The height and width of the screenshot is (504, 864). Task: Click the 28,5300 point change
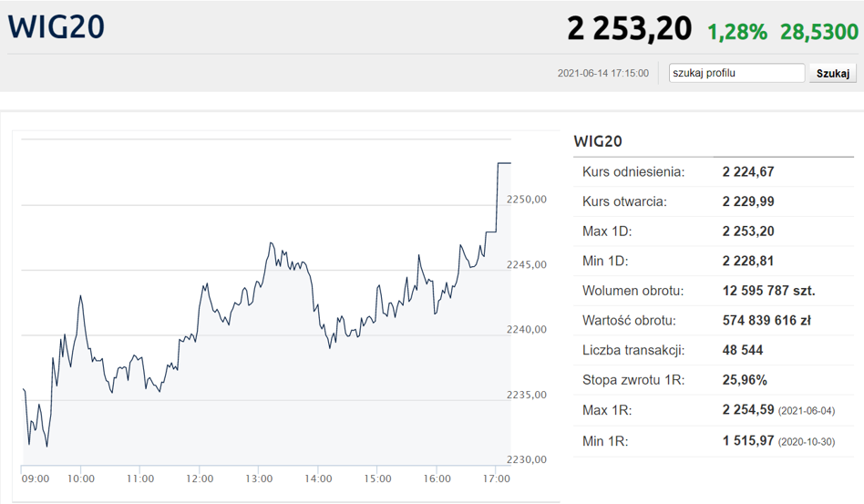coord(819,32)
